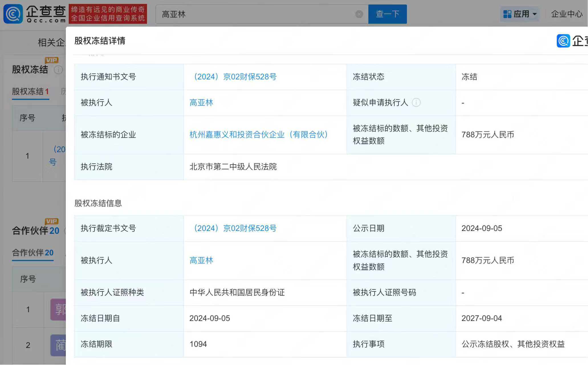Click the 执行裁定书文号 (2024)京02财保528号 link
588x365 pixels.
(x=234, y=228)
